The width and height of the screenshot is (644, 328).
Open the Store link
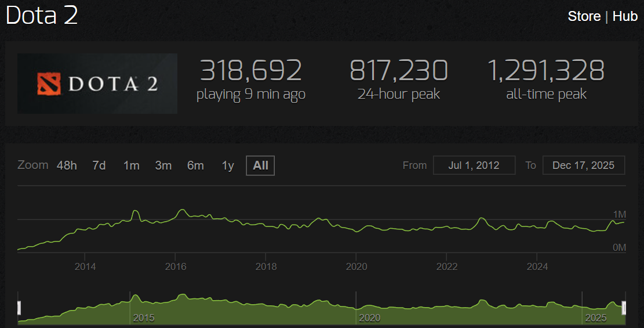pos(584,16)
